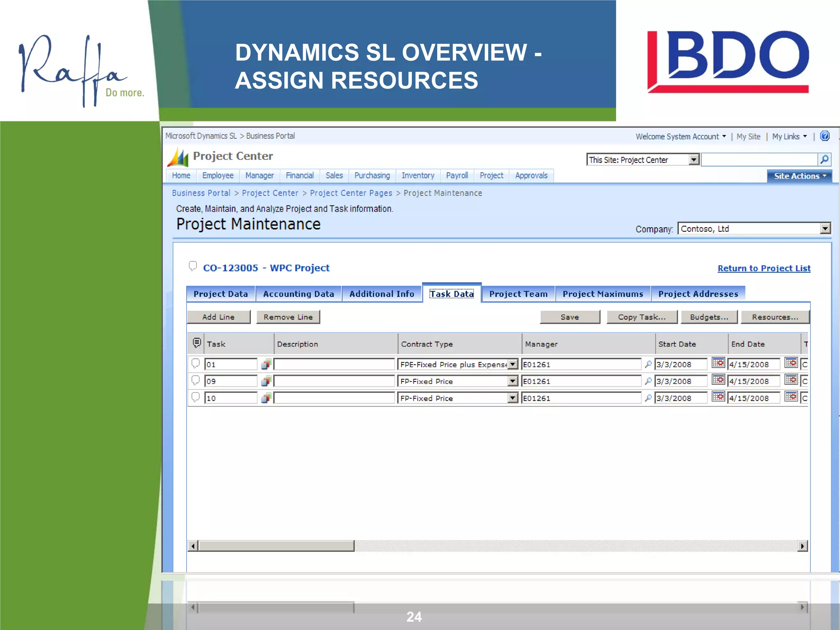Open end date calendar for task 09

pyautogui.click(x=791, y=380)
